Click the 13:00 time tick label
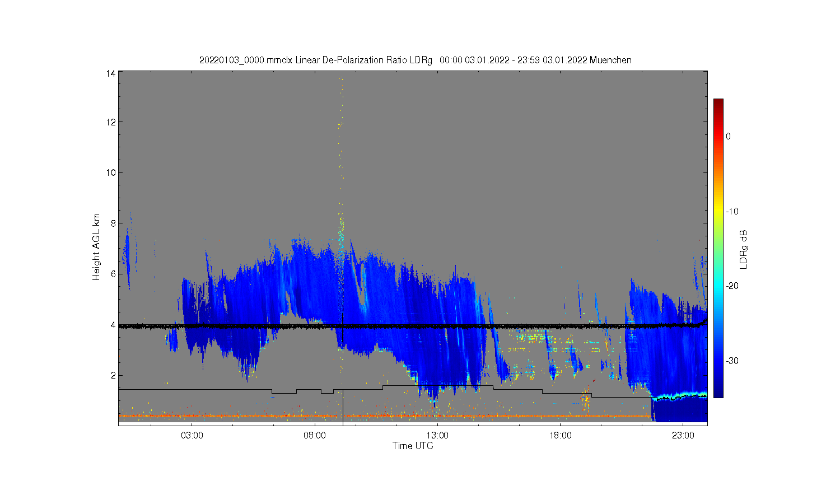Screen dimensions: 840x504 tap(437, 436)
